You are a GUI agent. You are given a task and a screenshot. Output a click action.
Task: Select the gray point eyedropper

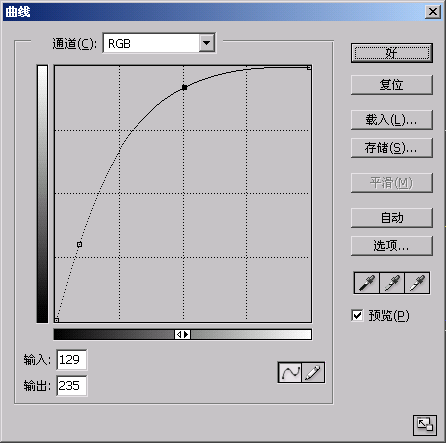392,283
